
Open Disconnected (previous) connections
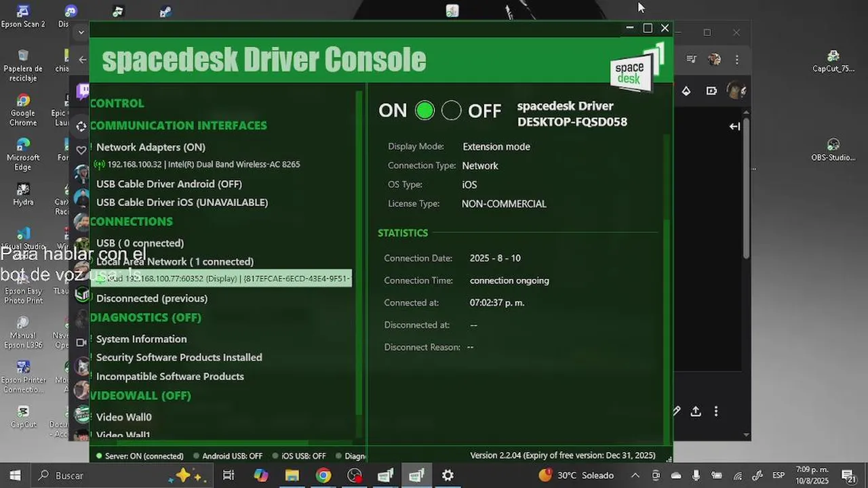(x=152, y=298)
